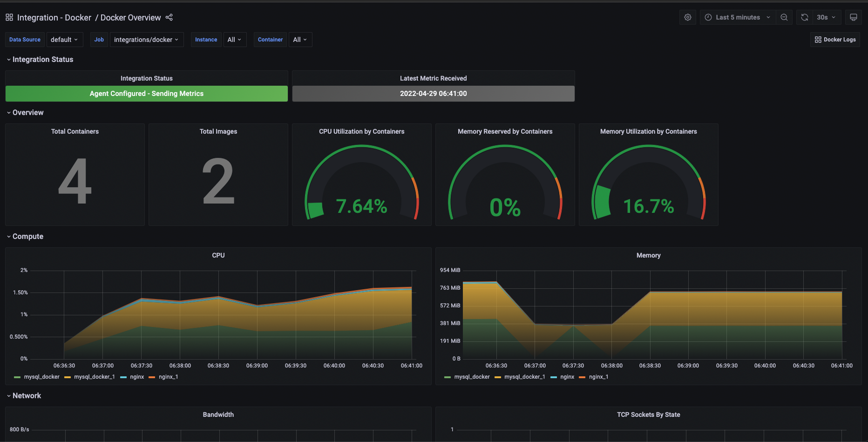
Task: Click the Integration - Docker folder breadcrumb
Action: coord(54,17)
